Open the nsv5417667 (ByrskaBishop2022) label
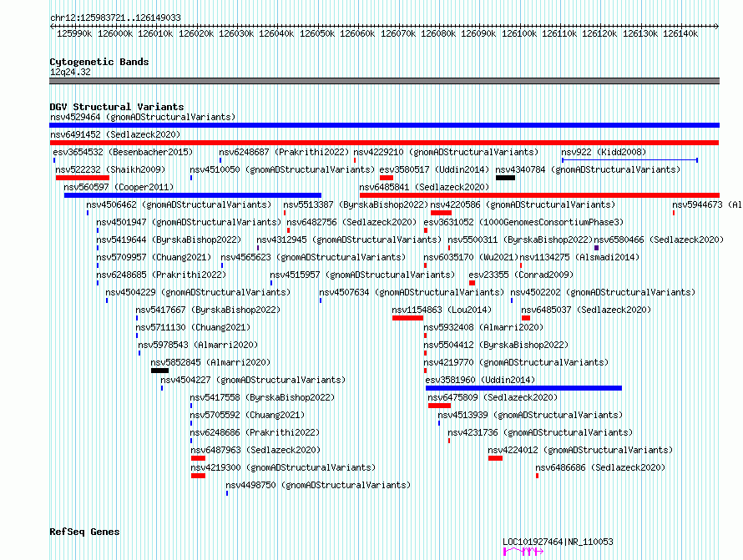Viewport: 743px width, 560px height. pyautogui.click(x=208, y=310)
